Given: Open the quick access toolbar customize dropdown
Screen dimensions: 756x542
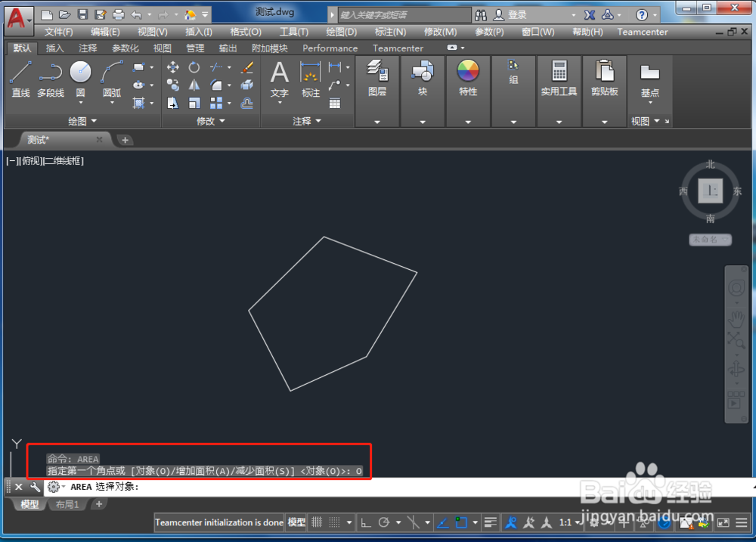Looking at the screenshot, I should [x=205, y=15].
